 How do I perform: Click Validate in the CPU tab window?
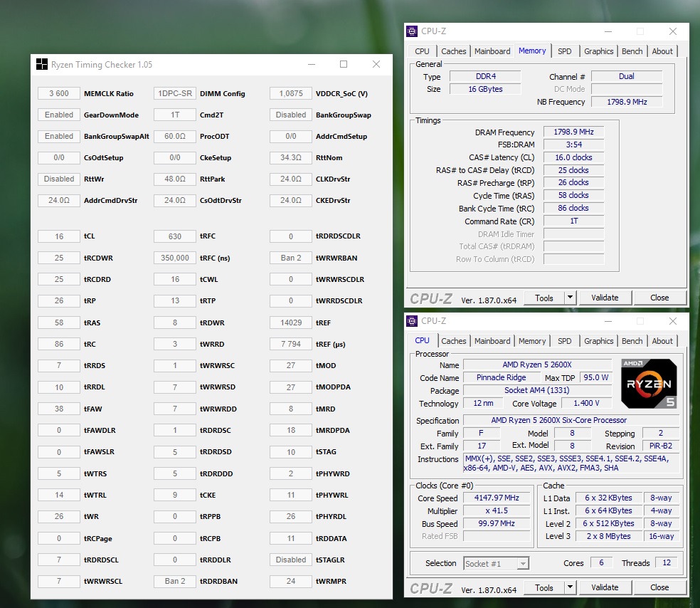coord(605,587)
